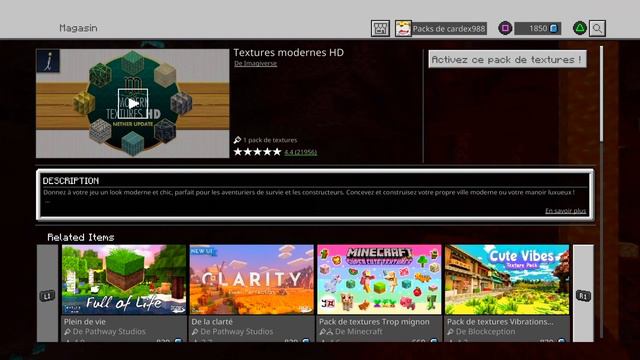The width and height of the screenshot is (640, 360).
Task: Click the Textures modernes HD title
Action: (289, 52)
